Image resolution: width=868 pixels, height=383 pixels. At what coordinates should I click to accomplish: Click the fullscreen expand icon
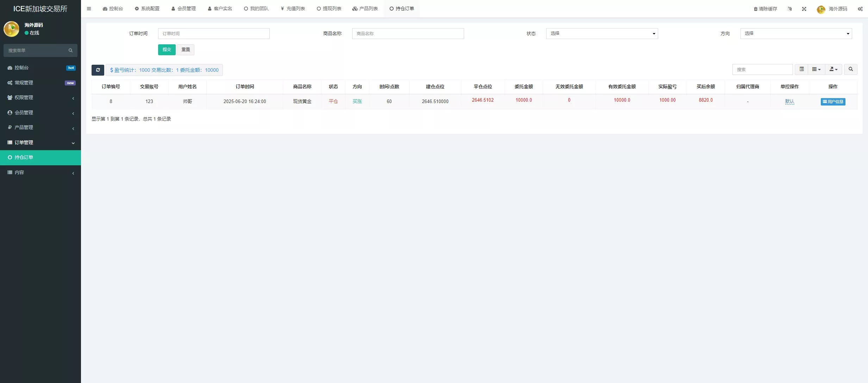(804, 9)
